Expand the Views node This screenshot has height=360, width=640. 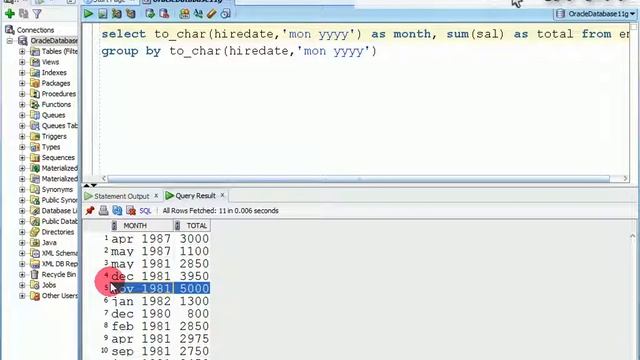pyautogui.click(x=22, y=62)
